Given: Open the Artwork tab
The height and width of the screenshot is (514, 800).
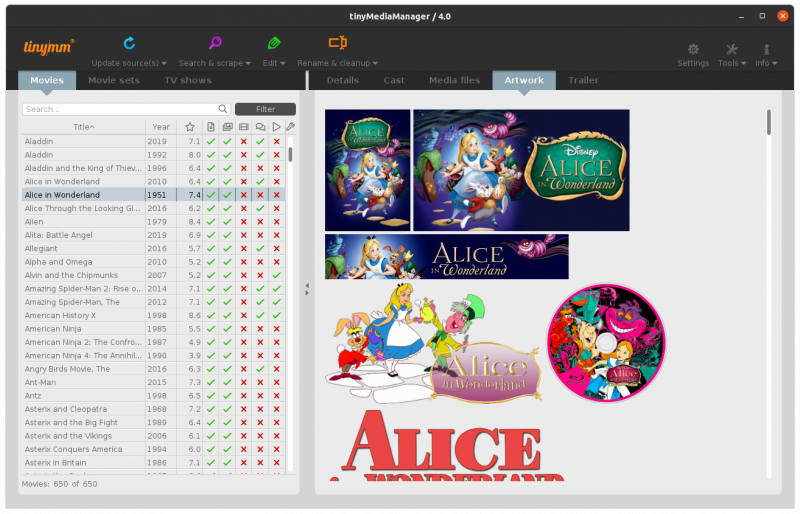Looking at the screenshot, I should coord(524,80).
